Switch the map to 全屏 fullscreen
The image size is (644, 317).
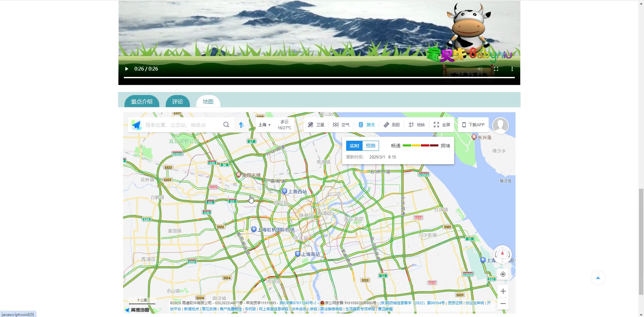442,125
